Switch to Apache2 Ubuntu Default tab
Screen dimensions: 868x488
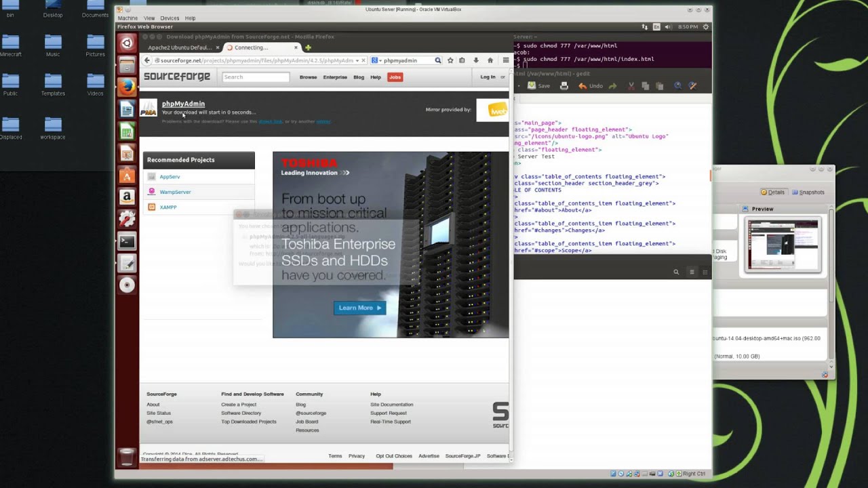coord(180,47)
